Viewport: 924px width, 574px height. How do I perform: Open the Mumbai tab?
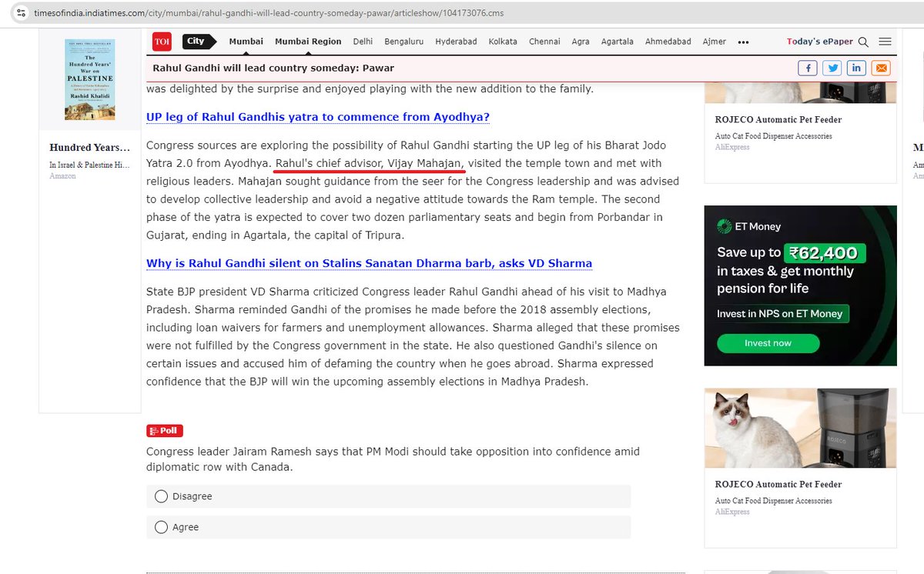(x=246, y=42)
